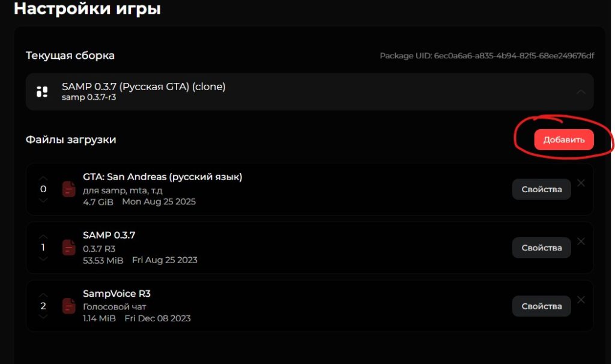Delete SampVoice R3 using its X icon

point(581,300)
